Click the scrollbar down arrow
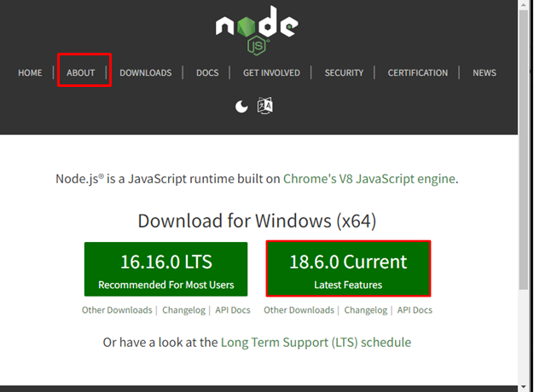The image size is (534, 392). 524,387
